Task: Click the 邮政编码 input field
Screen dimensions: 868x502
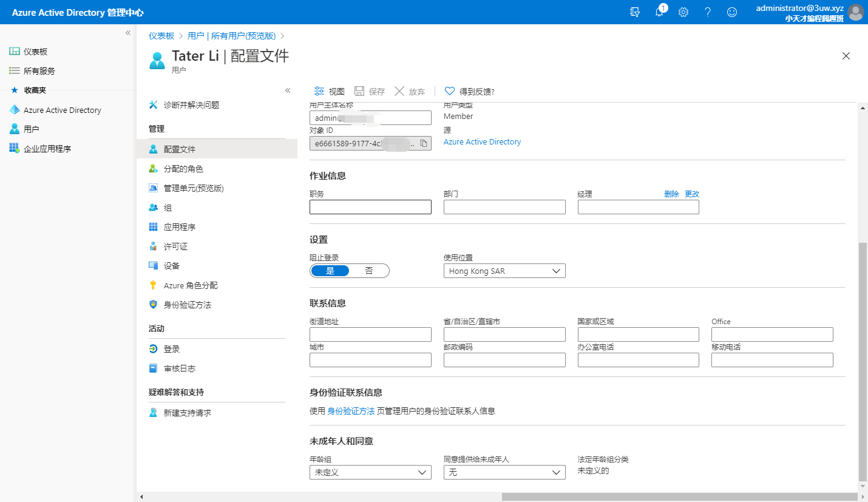Action: 504,360
